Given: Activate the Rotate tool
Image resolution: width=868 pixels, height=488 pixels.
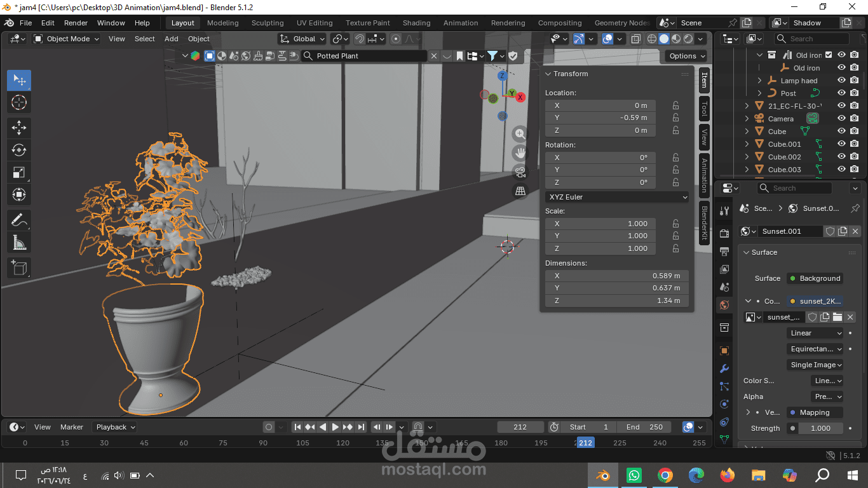Looking at the screenshot, I should pos(19,150).
